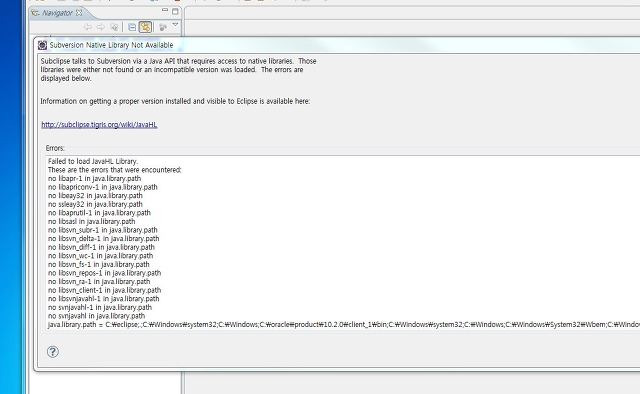Open the Navigator view menu dropdown
The image size is (640, 394).
[175, 25]
